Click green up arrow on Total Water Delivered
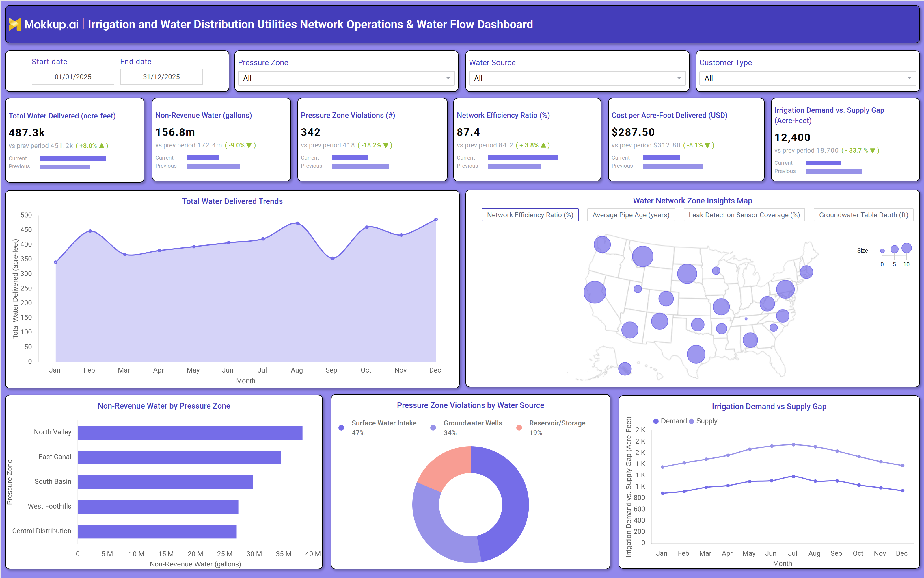Viewport: 924px width, 578px height. pyautogui.click(x=102, y=146)
